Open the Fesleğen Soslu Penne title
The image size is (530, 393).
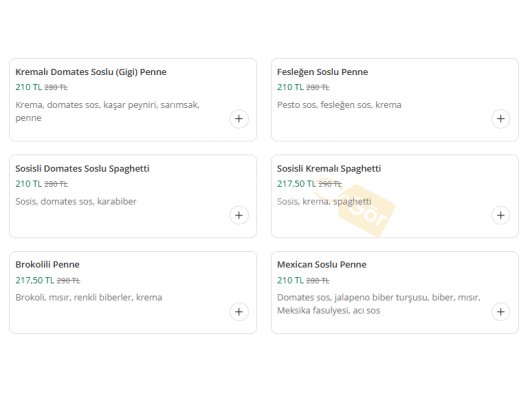(322, 72)
